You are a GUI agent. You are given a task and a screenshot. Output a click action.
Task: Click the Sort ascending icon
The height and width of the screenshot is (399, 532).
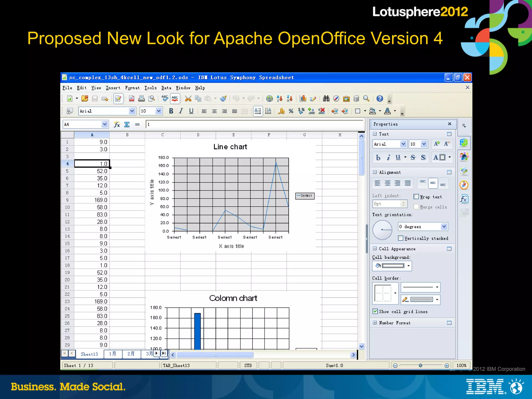[x=280, y=99]
